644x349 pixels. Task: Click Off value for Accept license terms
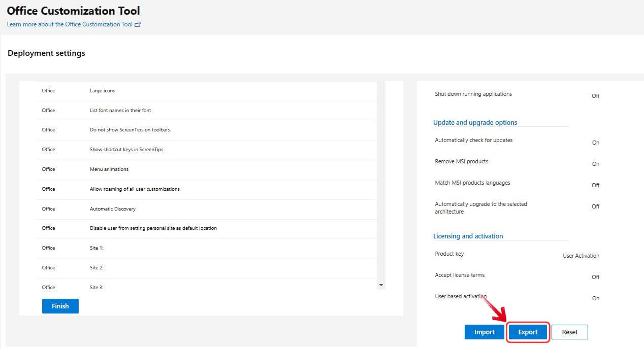[596, 277]
